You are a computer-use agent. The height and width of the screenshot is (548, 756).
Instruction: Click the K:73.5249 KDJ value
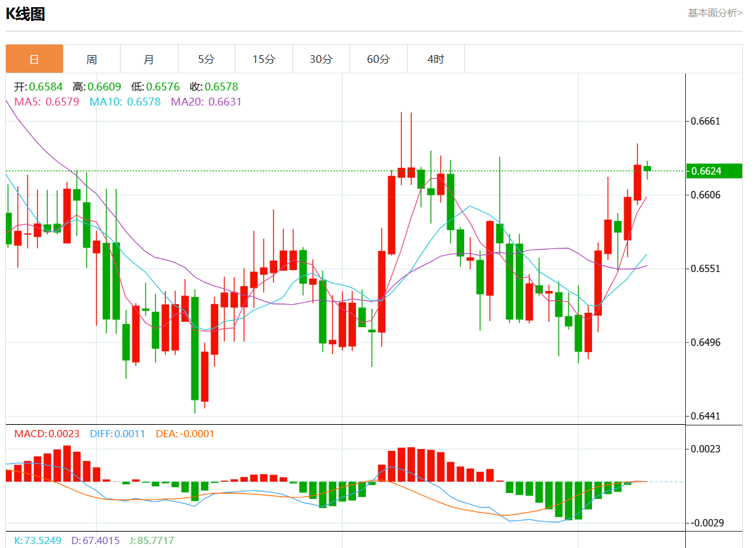(x=37, y=541)
